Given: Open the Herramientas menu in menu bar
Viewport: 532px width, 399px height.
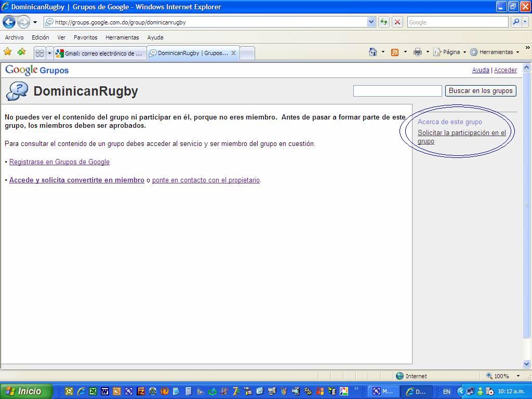Looking at the screenshot, I should (x=122, y=37).
